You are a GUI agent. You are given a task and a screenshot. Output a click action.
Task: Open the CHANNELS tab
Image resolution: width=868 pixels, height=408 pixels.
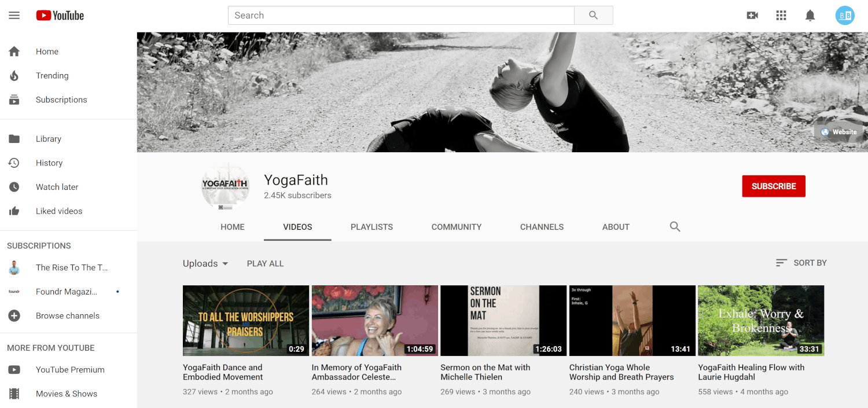coord(542,227)
